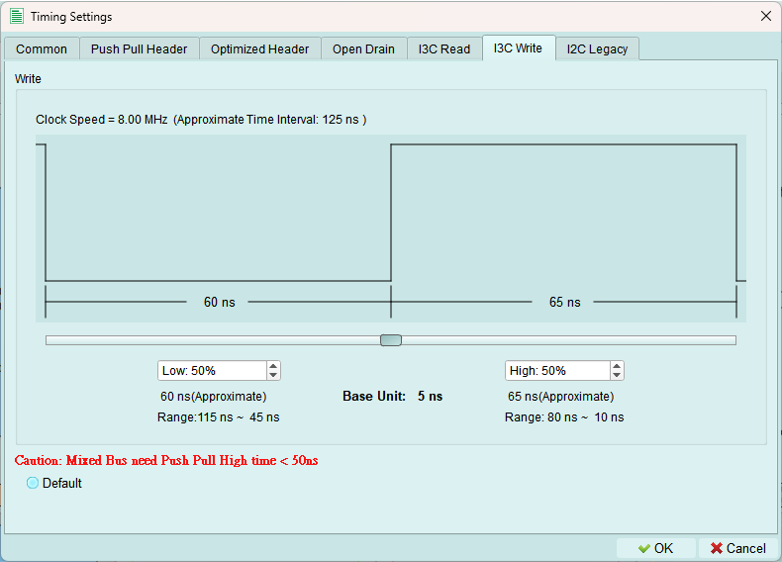Confirm settings with the OK button
Screen dimensions: 782x562
point(656,549)
